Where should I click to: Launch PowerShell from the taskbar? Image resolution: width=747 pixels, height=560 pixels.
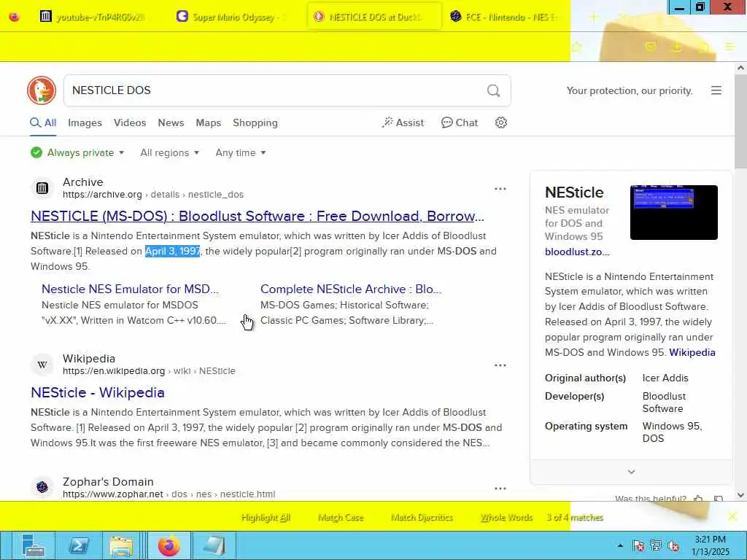(78, 545)
